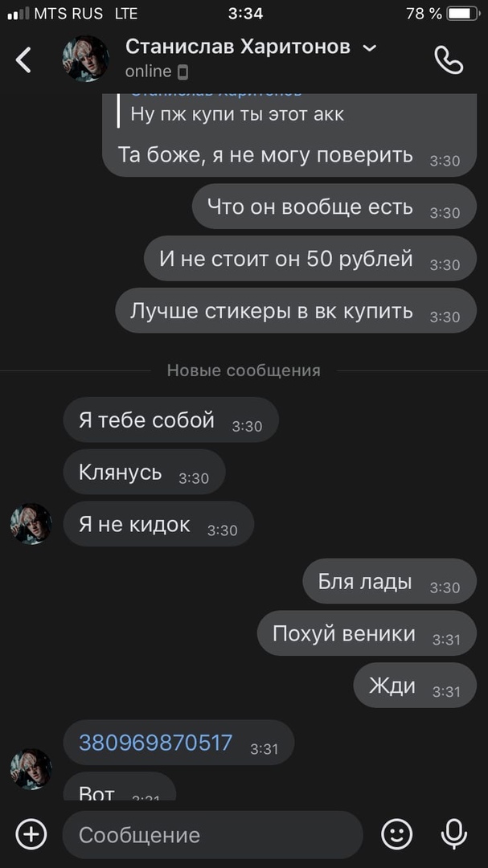
Task: Start a voice call with phone icon
Action: [x=448, y=59]
